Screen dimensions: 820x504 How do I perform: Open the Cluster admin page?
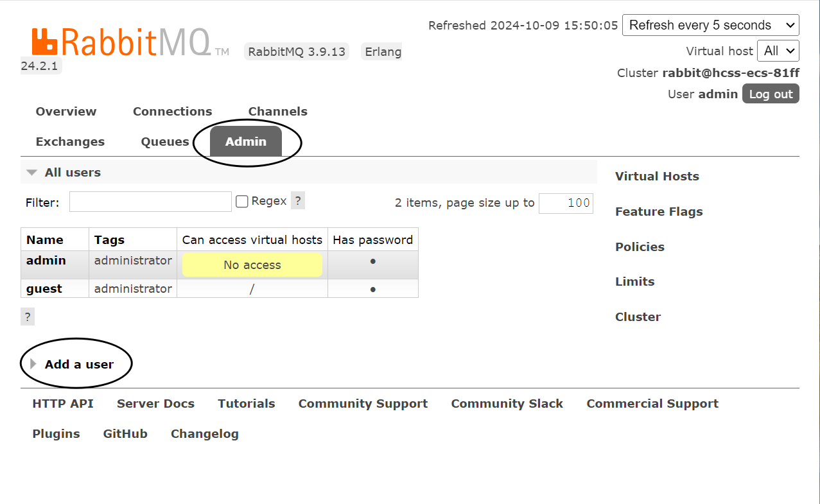click(638, 317)
